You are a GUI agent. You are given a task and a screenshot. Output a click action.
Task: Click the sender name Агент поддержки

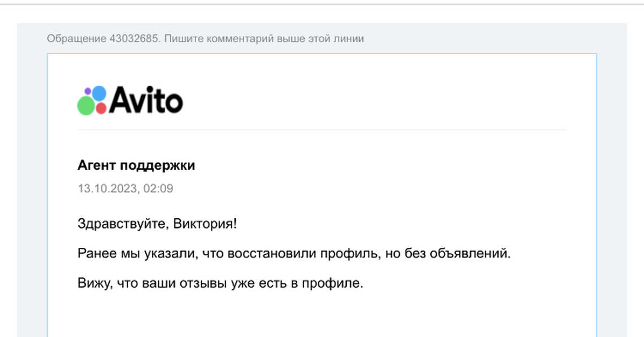click(x=136, y=165)
